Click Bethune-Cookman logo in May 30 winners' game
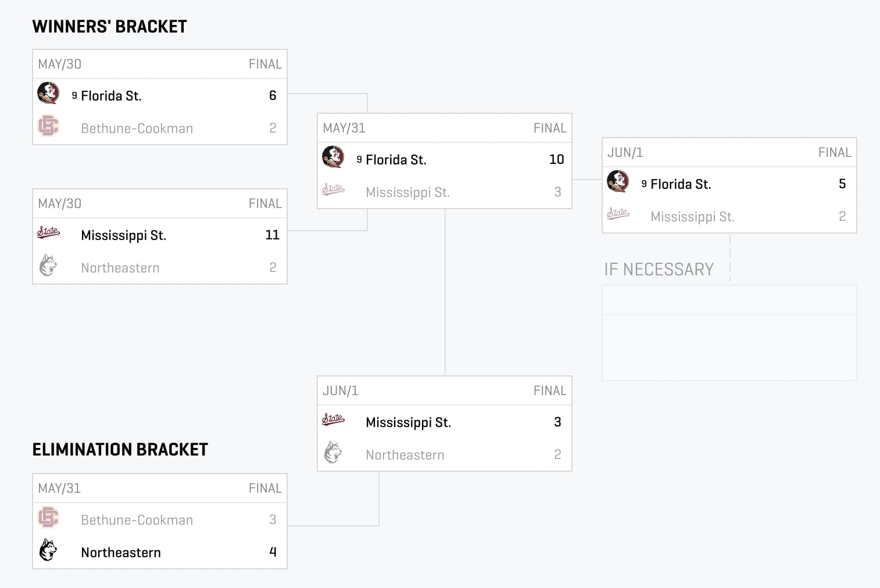The height and width of the screenshot is (588, 880). tap(48, 126)
